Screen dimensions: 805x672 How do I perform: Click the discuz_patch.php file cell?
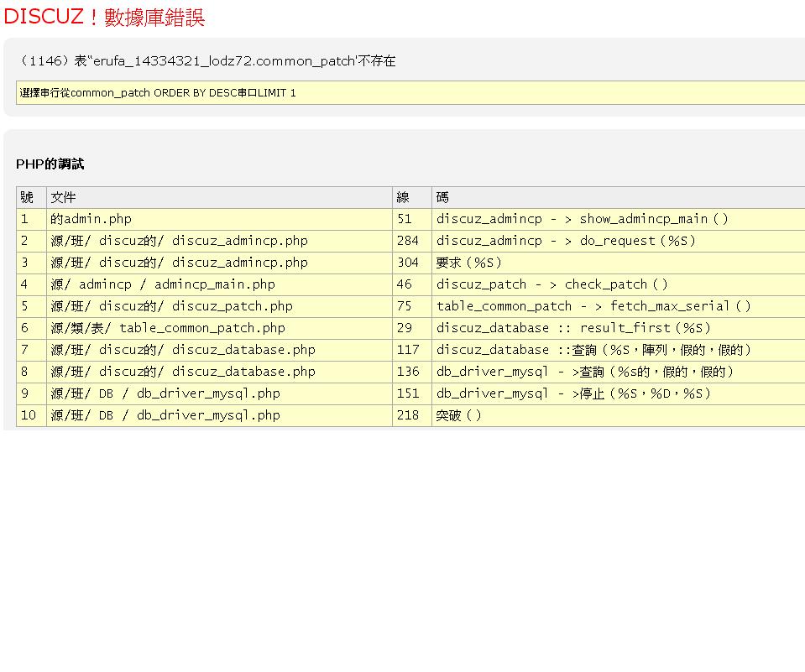[x=219, y=306]
